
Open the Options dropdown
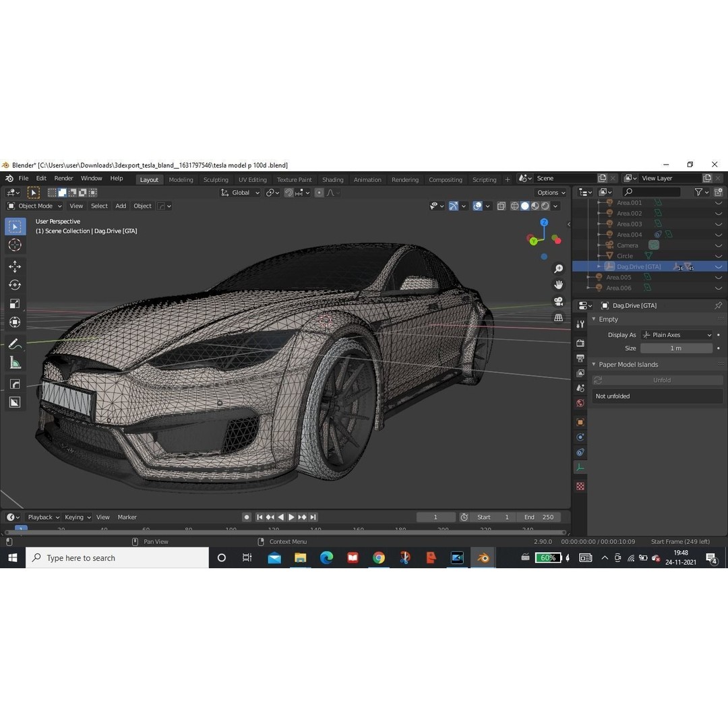coord(551,193)
